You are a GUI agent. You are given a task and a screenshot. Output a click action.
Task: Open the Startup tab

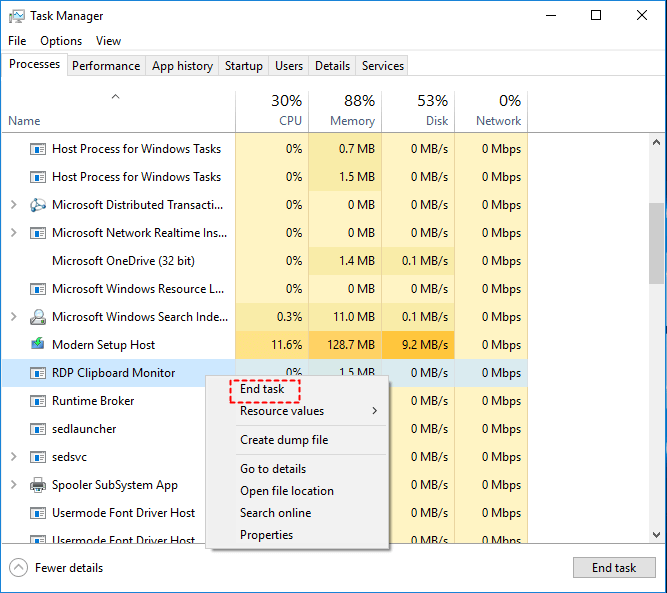coord(243,66)
